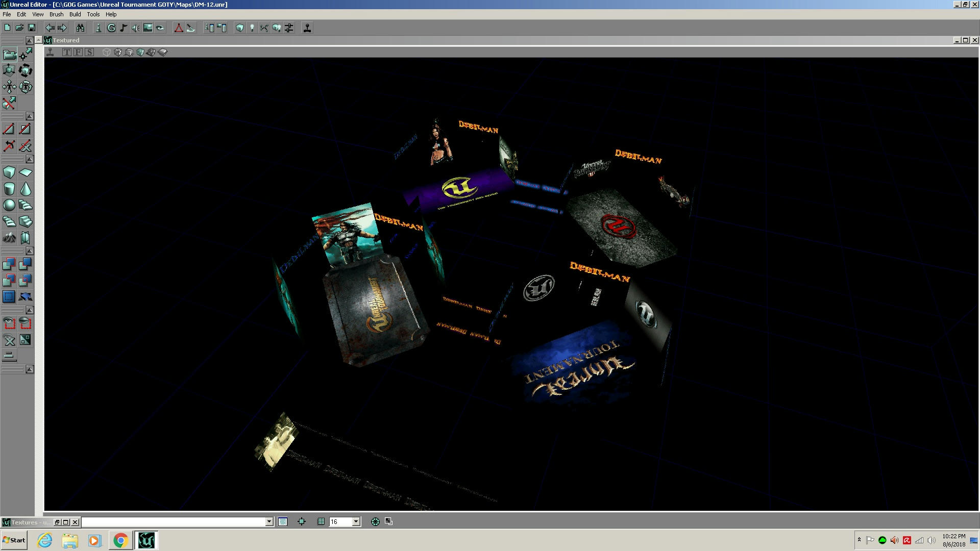Viewport: 980px width, 551px height.
Task: Open the bottom command line dropdown arrow
Action: (269, 521)
